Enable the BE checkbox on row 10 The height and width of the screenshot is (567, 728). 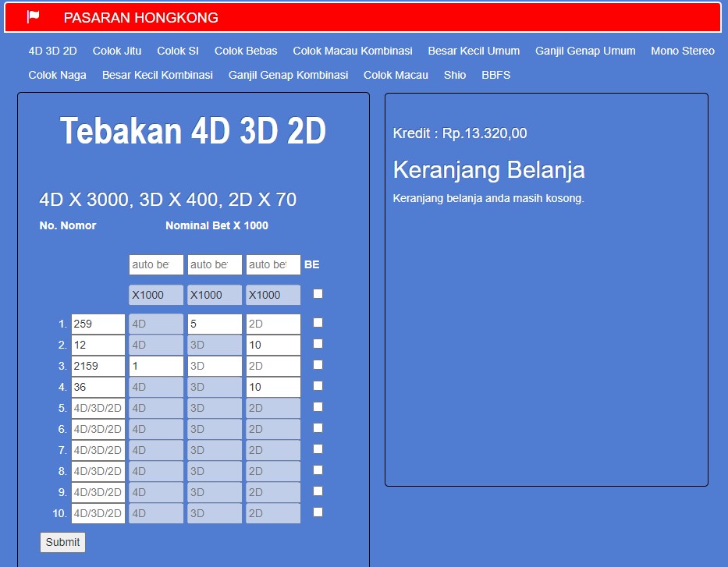(316, 510)
